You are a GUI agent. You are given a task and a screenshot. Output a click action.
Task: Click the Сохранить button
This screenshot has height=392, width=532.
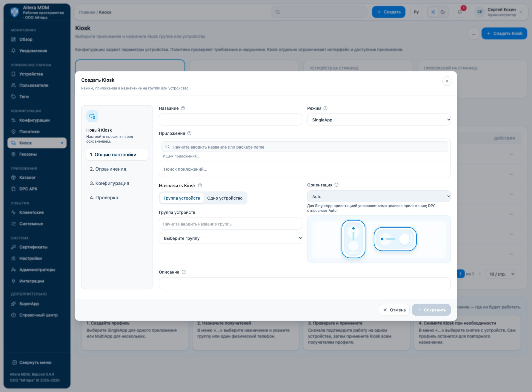point(431,310)
